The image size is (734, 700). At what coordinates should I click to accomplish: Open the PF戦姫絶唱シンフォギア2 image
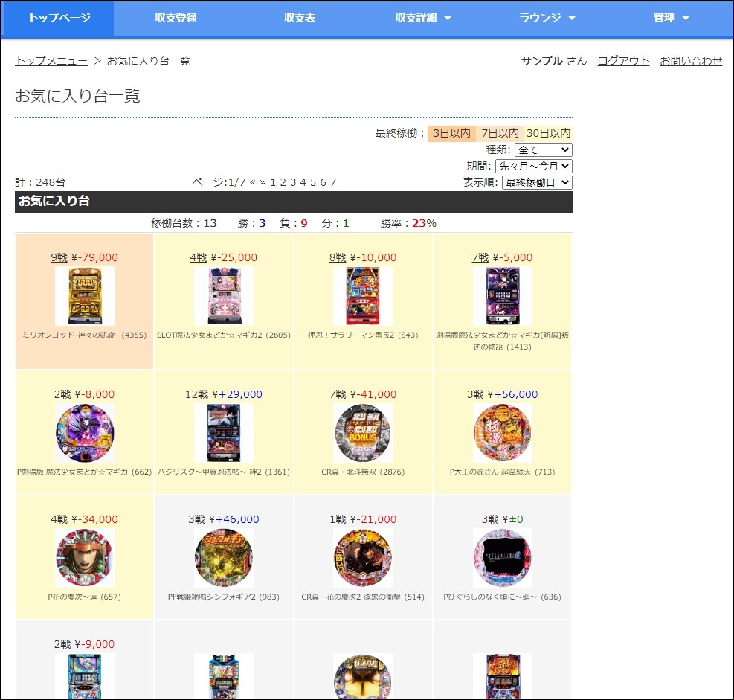point(224,558)
